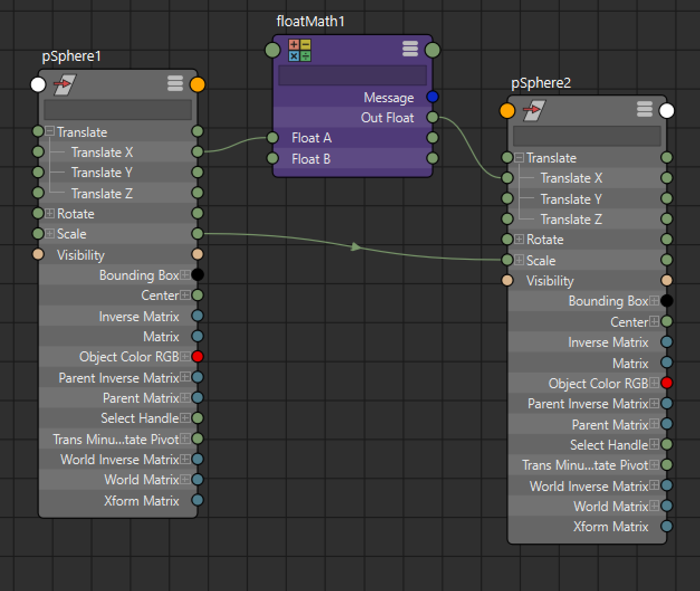This screenshot has width=700, height=591.
Task: Select the Scale connection arrow wire
Action: point(356,247)
